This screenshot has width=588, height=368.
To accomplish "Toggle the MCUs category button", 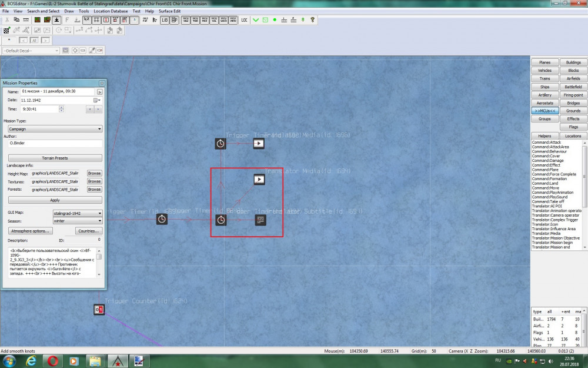I will 545,111.
